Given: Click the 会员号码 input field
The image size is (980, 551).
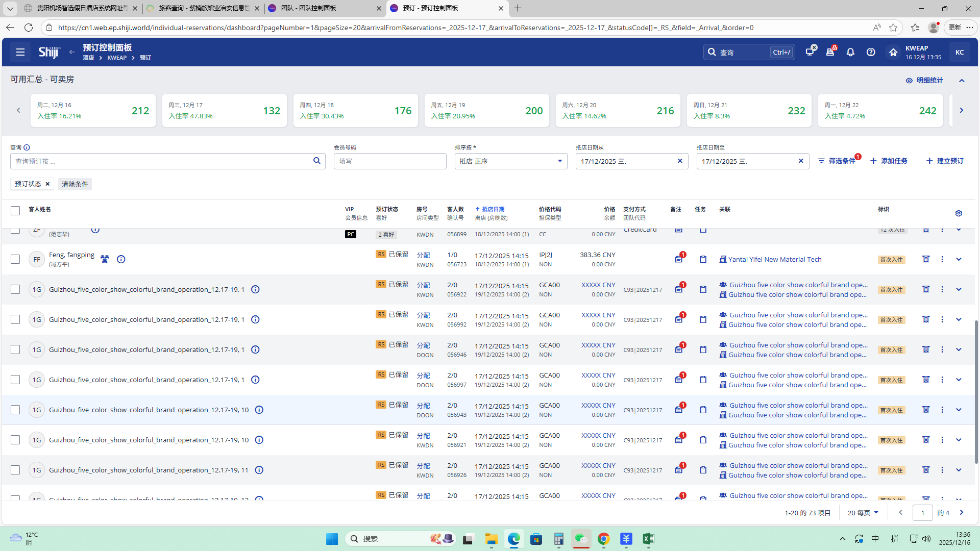Looking at the screenshot, I should coord(390,161).
